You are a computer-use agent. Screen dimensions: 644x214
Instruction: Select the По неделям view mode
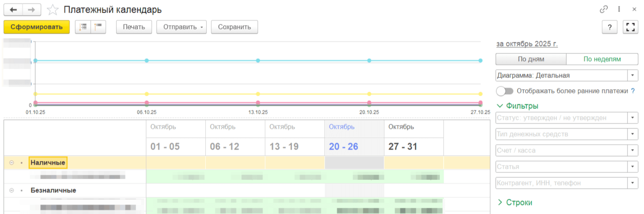(x=602, y=59)
